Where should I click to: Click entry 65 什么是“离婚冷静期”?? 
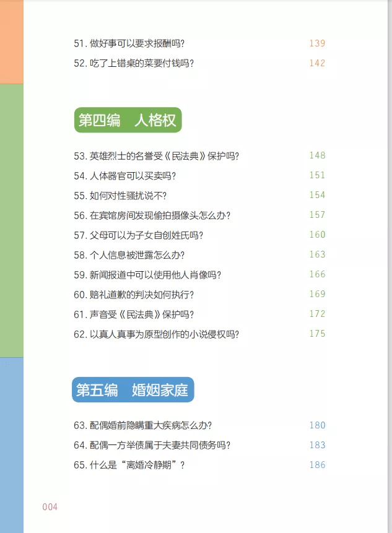point(129,465)
